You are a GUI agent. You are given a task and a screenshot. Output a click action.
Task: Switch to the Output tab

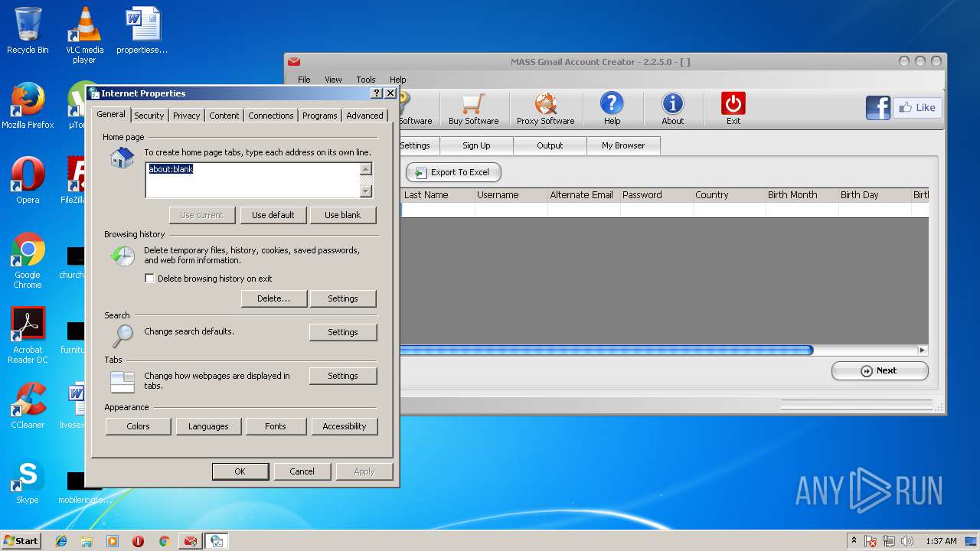pyautogui.click(x=550, y=145)
